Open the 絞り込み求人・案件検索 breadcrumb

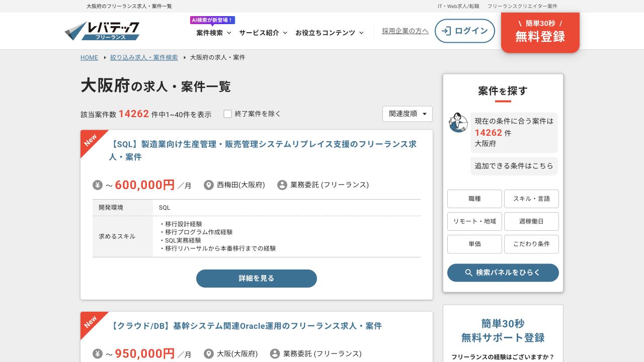tap(144, 57)
